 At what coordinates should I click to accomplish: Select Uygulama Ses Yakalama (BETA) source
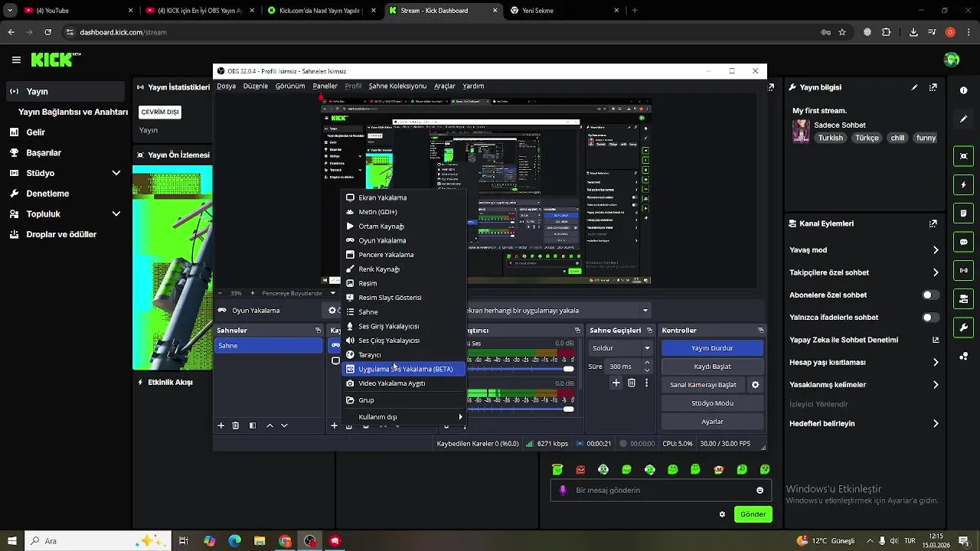pyautogui.click(x=403, y=369)
